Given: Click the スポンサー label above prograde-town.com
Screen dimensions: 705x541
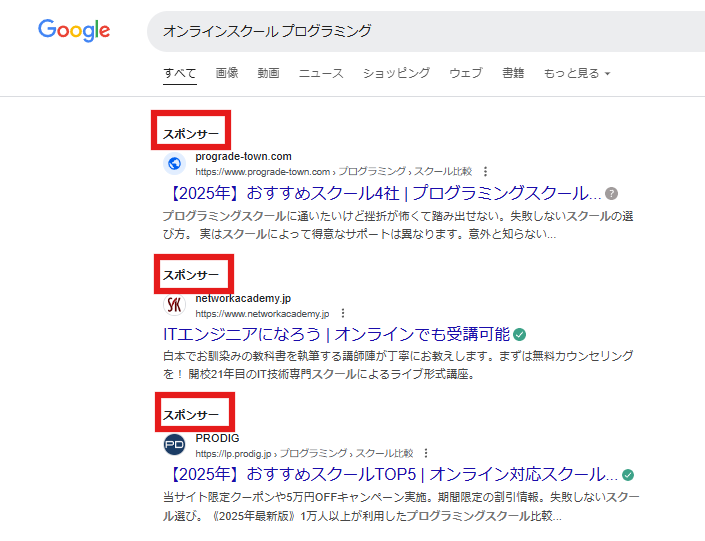Looking at the screenshot, I should click(191, 134).
